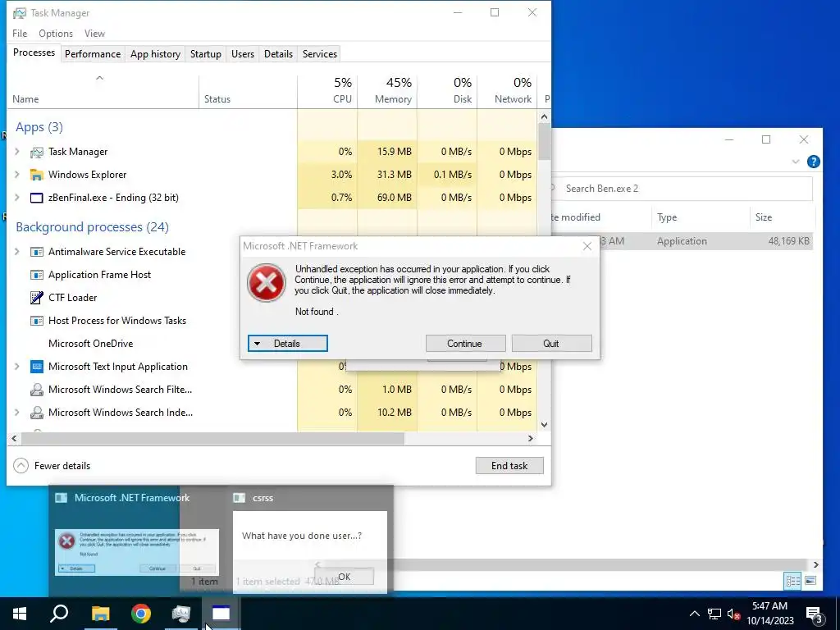The width and height of the screenshot is (840, 630).
Task: Expand the Task Manager process group
Action: [x=16, y=152]
